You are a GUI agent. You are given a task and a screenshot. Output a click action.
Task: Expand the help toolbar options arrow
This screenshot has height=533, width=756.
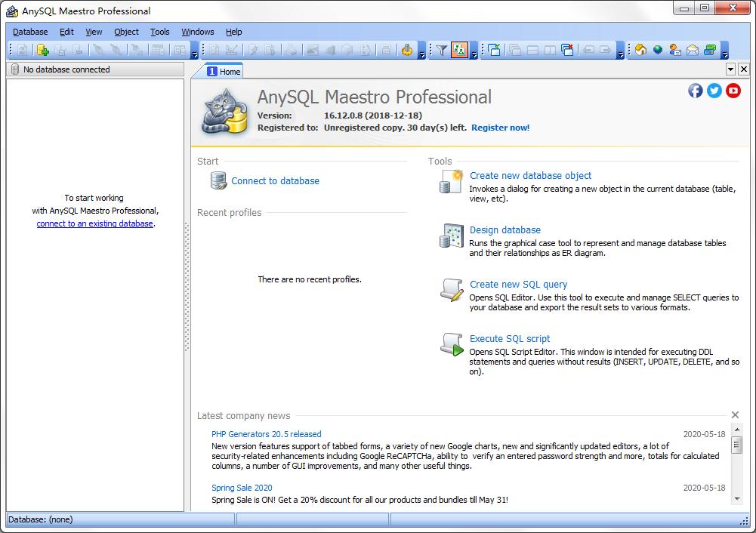tap(725, 54)
